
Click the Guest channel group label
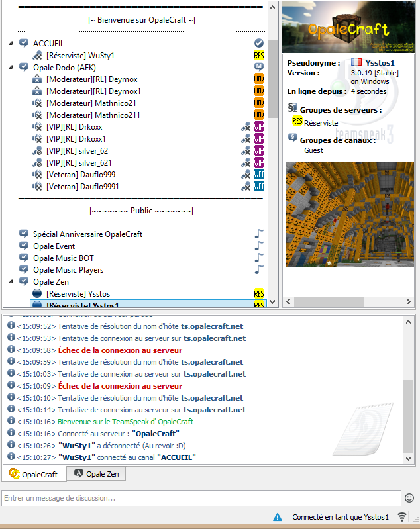coord(313,150)
